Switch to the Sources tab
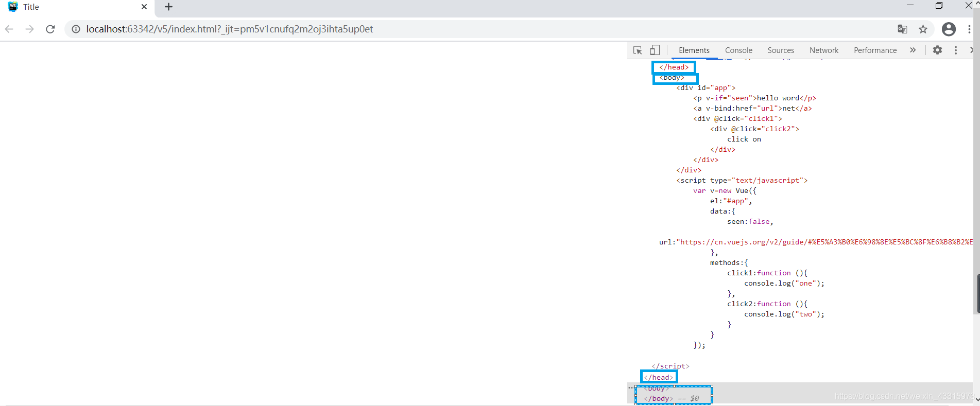The image size is (980, 406). [781, 50]
